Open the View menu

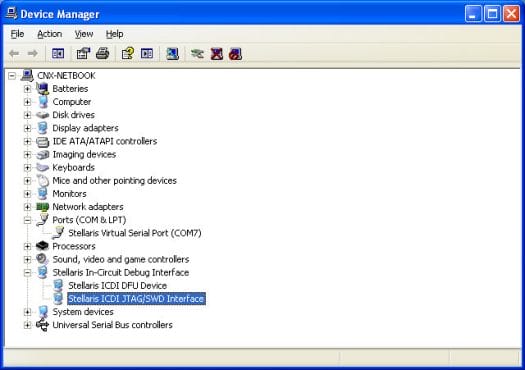(x=84, y=34)
